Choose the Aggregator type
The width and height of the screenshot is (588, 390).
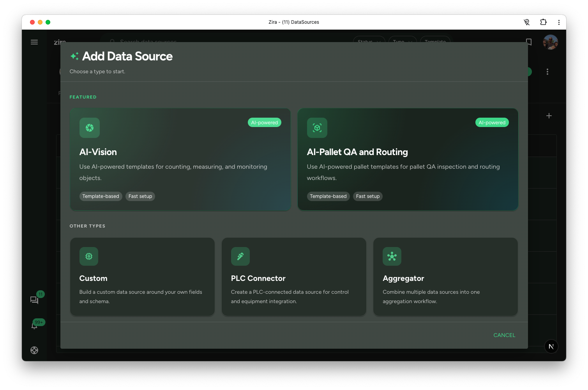pos(445,277)
